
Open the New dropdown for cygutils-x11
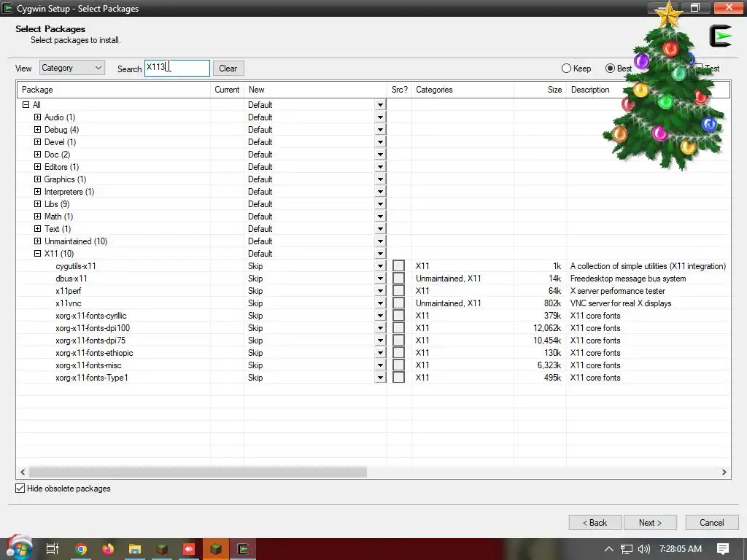pyautogui.click(x=380, y=266)
